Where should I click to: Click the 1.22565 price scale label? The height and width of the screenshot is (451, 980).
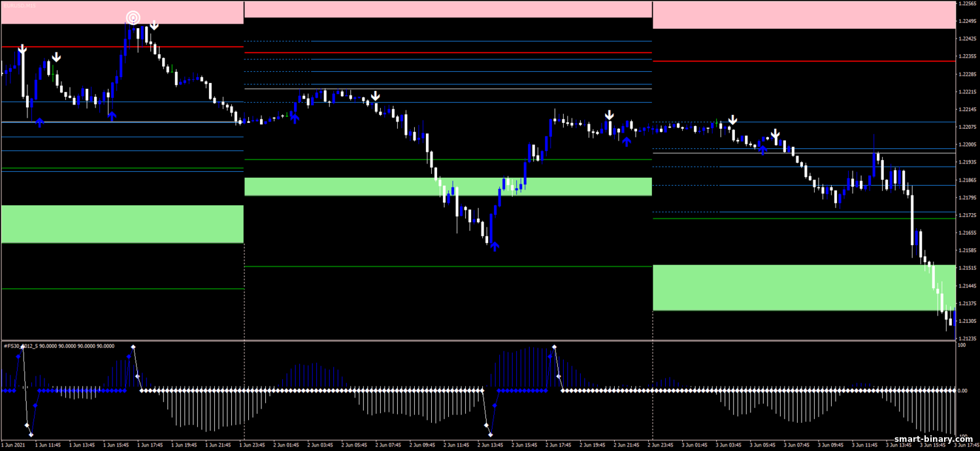pyautogui.click(x=968, y=3)
